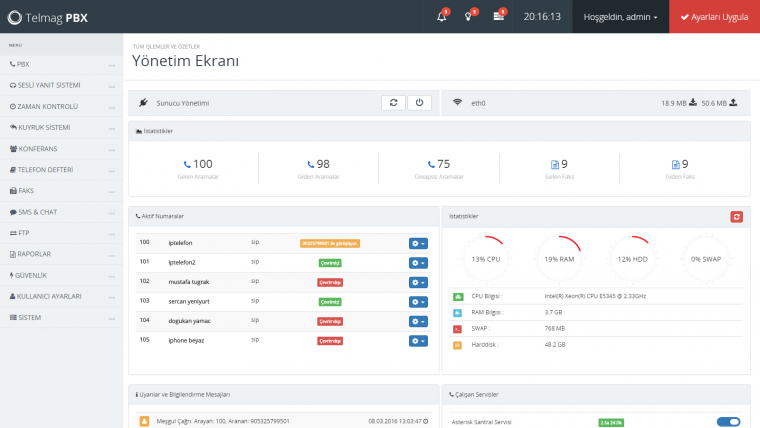This screenshot has width=760, height=428.
Task: Click the orange Harddisk icon
Action: tap(458, 346)
